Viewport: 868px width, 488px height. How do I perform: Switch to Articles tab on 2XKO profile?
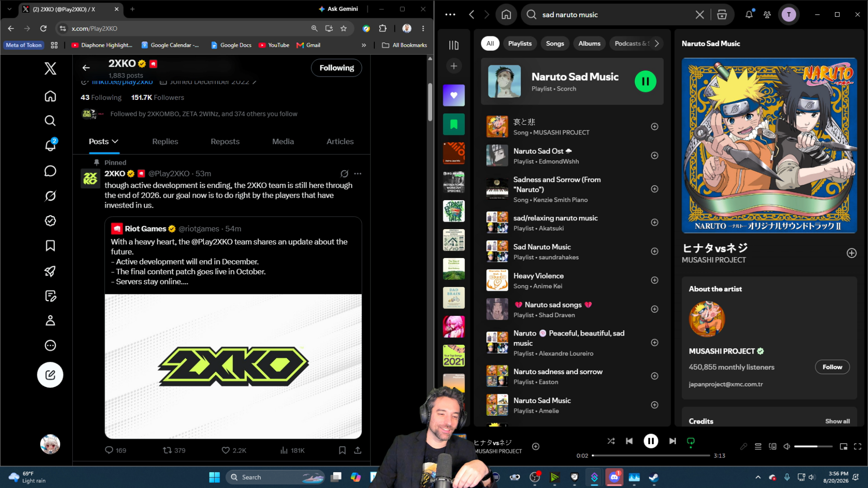click(x=340, y=141)
